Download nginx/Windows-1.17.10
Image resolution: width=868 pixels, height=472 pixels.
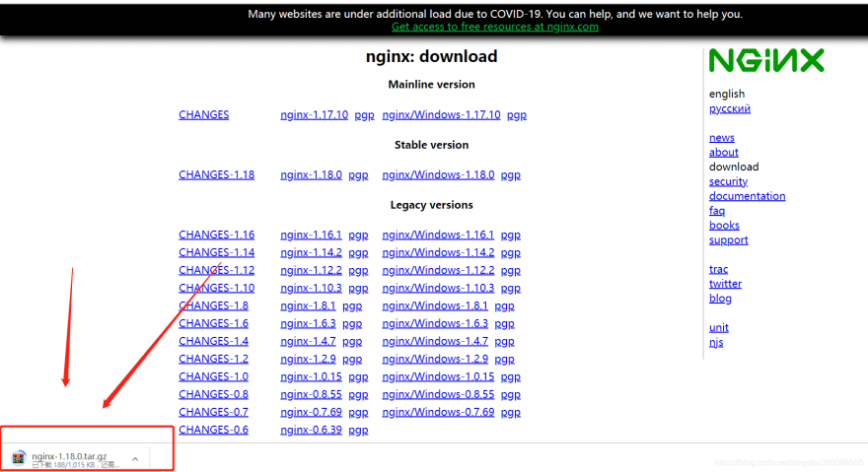(441, 114)
